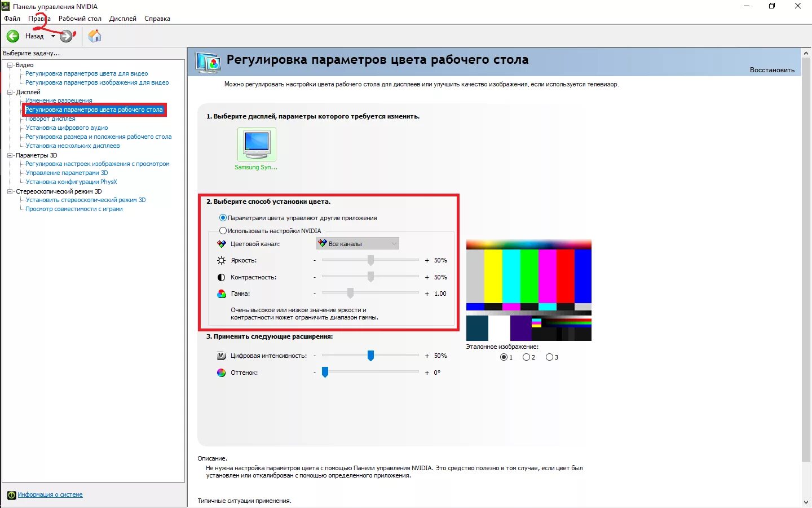Screen dimensions: 812x508
Task: Open the Правка menu
Action: pos(39,19)
